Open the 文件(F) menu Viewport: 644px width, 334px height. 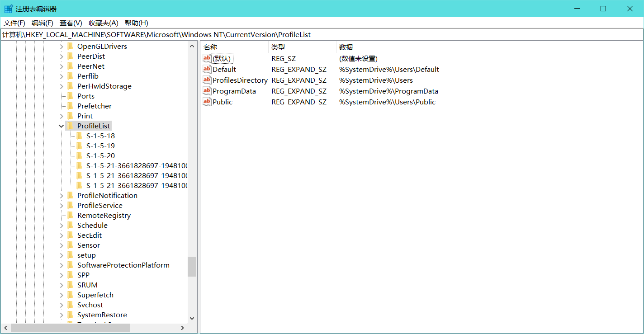(x=14, y=23)
